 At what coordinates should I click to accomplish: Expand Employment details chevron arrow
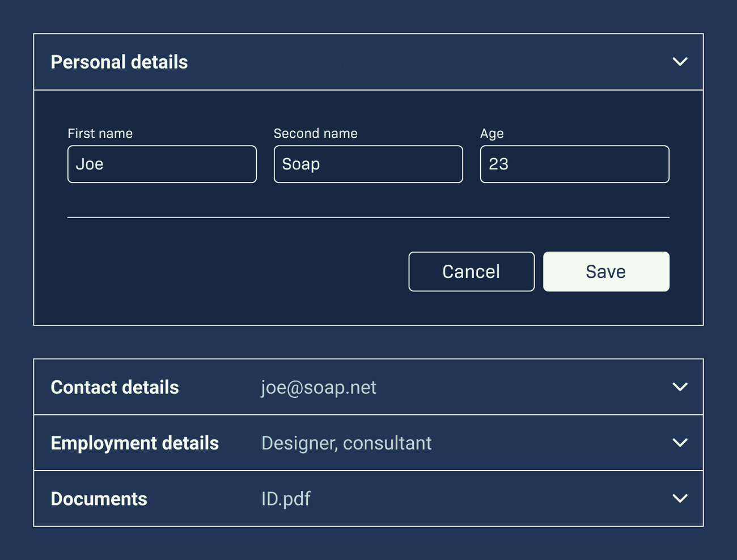click(x=680, y=442)
